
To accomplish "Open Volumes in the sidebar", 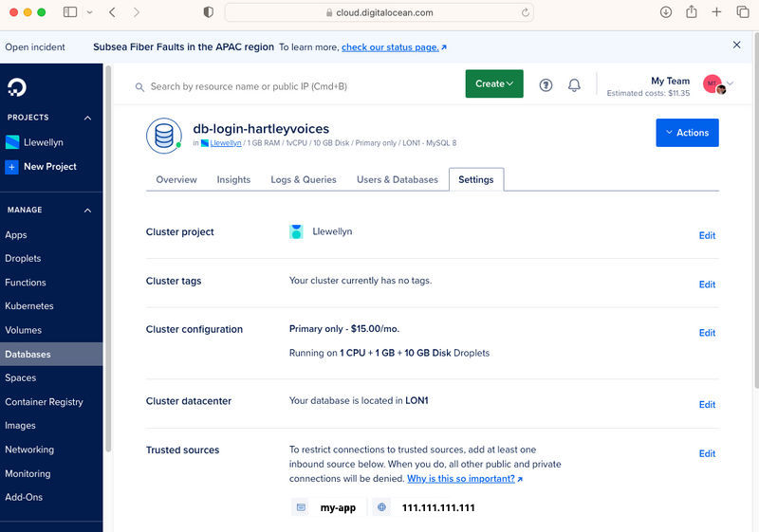I will (23, 330).
